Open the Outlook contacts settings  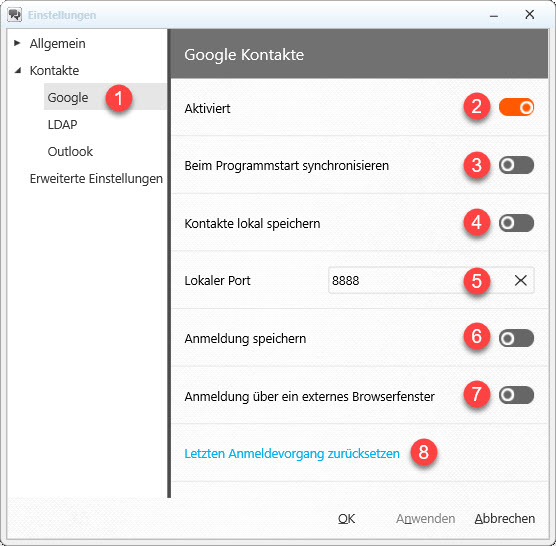[70, 152]
